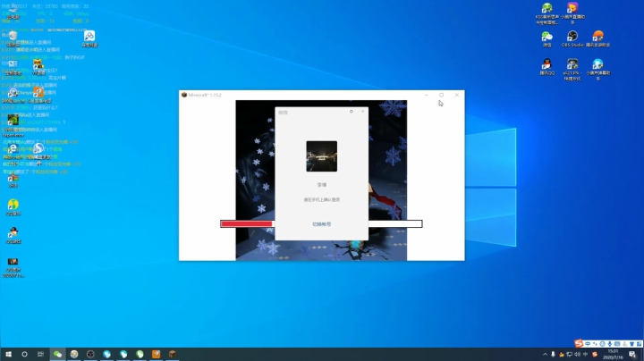Minimize the Minecraft window
This screenshot has width=644, height=361.
click(x=427, y=95)
